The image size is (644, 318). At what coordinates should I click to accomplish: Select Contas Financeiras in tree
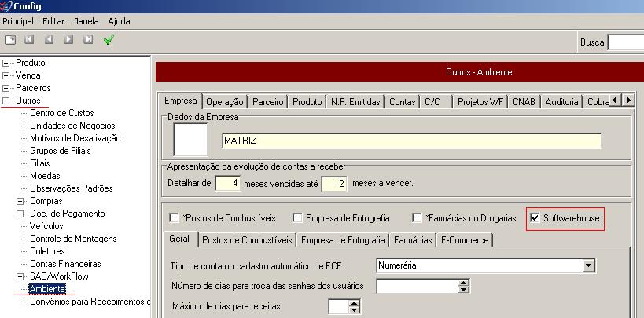point(65,264)
